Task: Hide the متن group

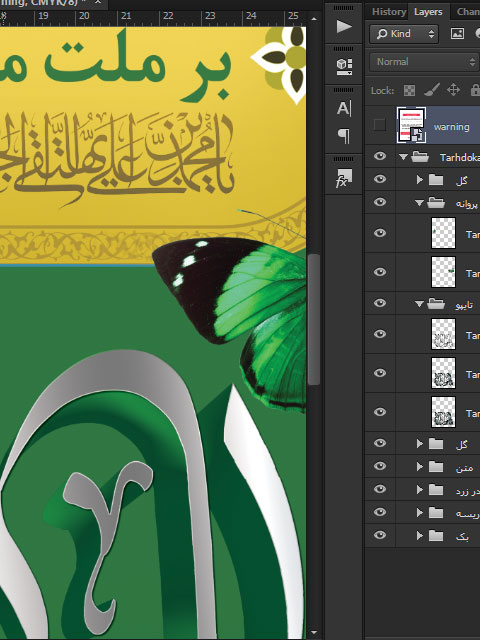Action: 380,466
